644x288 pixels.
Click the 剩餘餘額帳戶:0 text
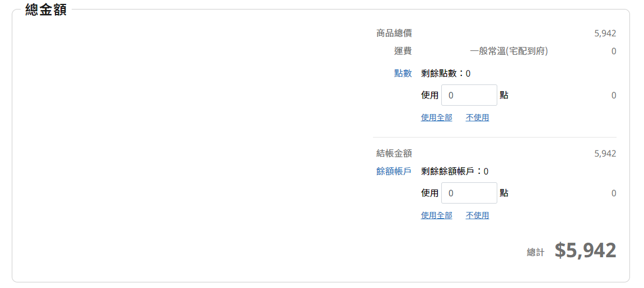tap(454, 171)
